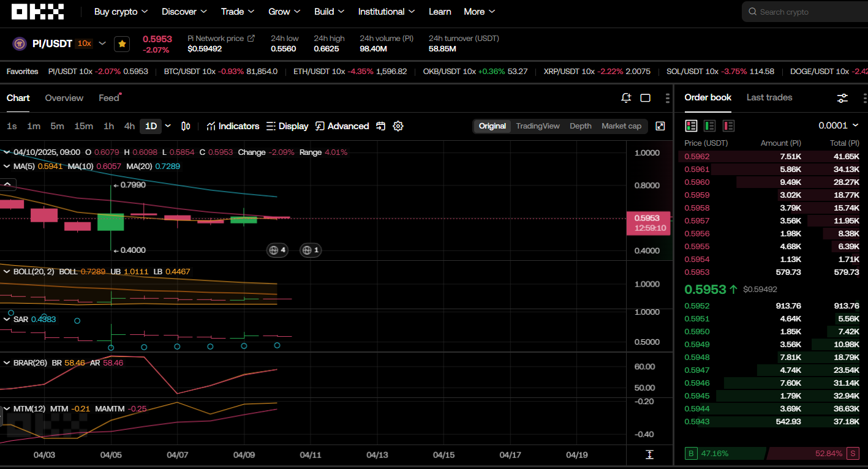Select the 1m timeframe
The image size is (868, 469).
(34, 126)
